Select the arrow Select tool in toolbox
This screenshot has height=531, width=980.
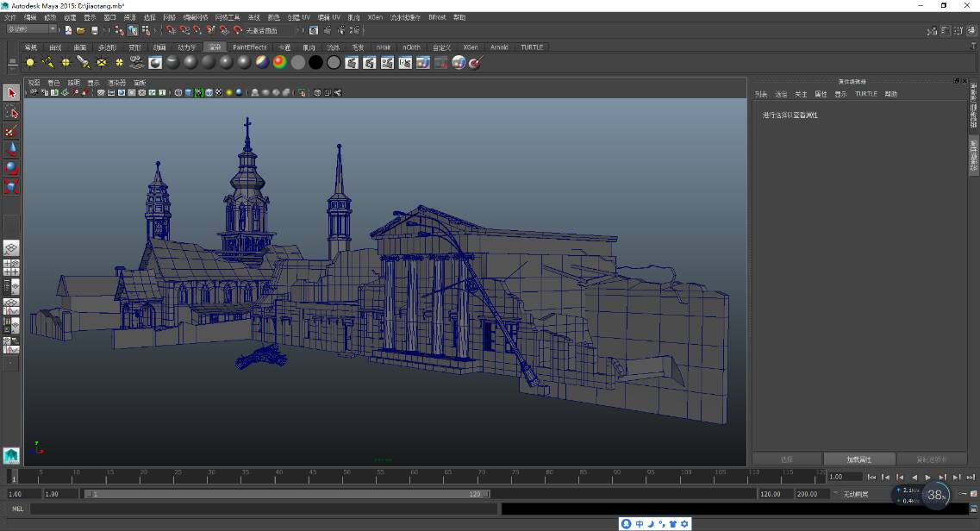[11, 93]
